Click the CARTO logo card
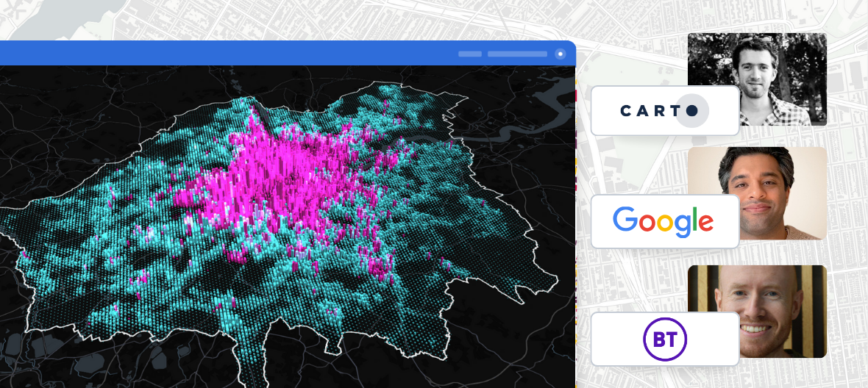The height and width of the screenshot is (388, 868). click(x=665, y=110)
